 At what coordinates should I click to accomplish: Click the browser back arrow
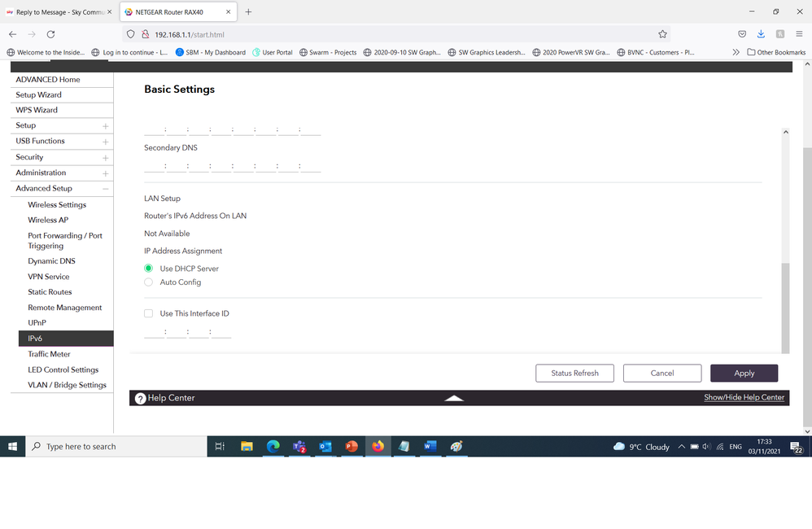tap(13, 34)
